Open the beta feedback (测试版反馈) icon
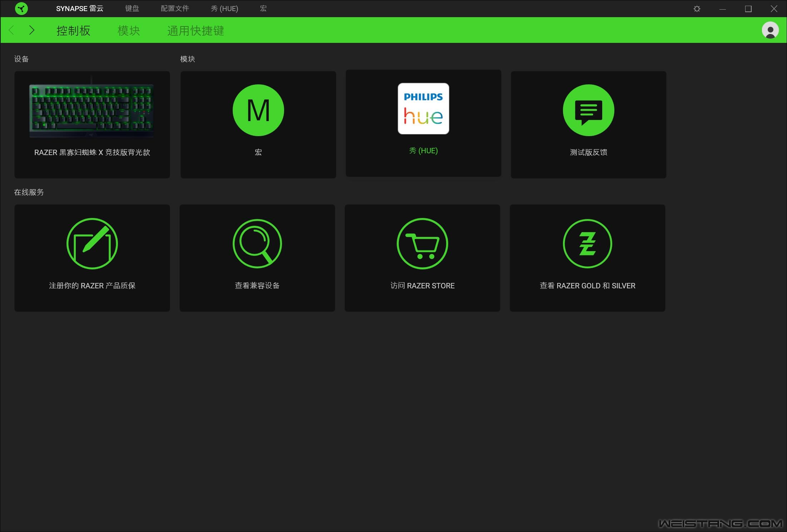787x532 pixels. [588, 110]
